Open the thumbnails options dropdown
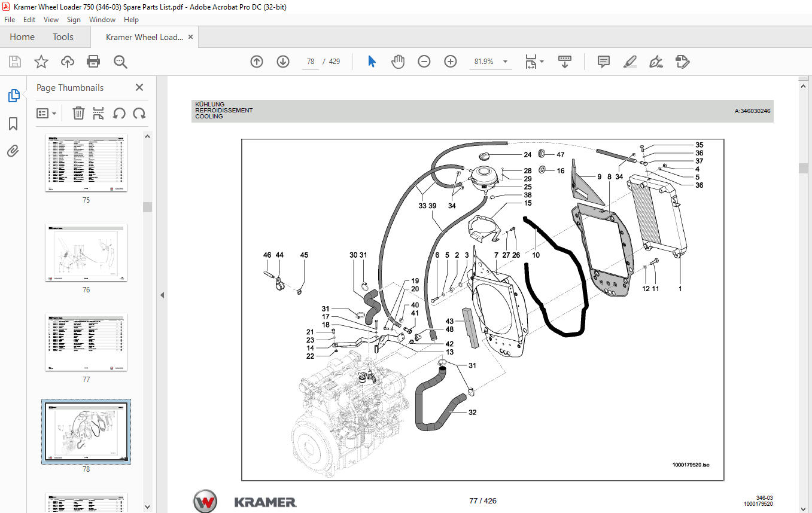812x513 pixels. click(47, 113)
